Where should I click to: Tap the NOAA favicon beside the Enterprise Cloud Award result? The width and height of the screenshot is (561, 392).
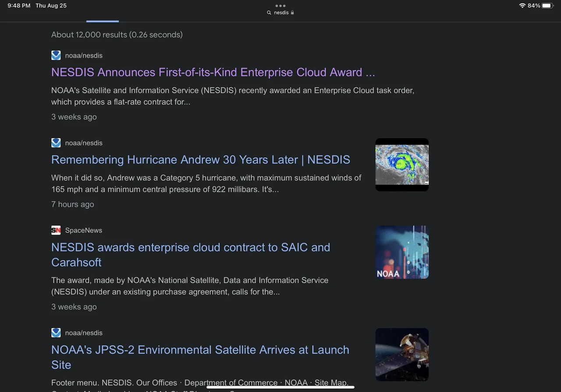point(56,55)
